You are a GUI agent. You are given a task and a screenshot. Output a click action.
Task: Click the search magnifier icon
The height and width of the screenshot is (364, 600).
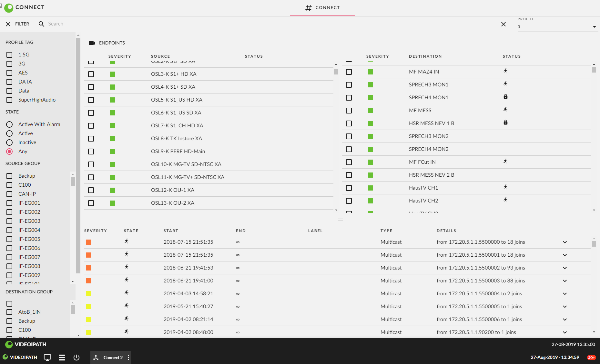41,24
